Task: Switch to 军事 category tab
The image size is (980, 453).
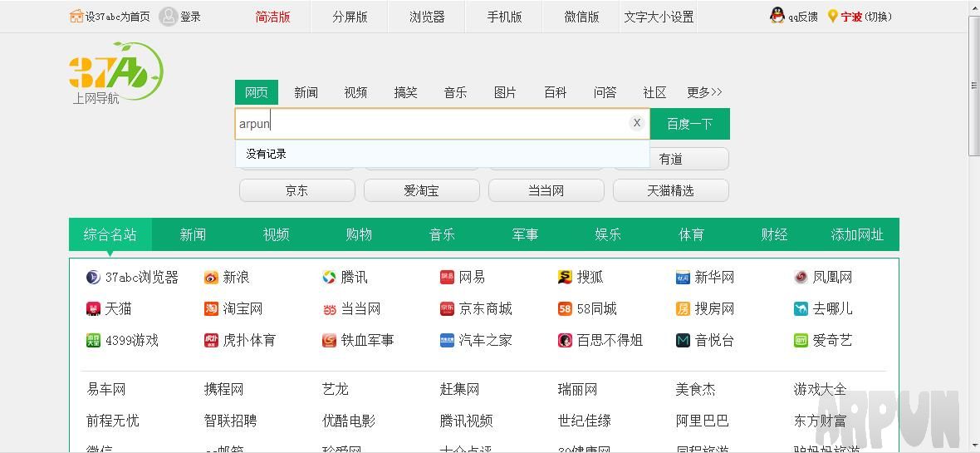Action: pyautogui.click(x=525, y=234)
